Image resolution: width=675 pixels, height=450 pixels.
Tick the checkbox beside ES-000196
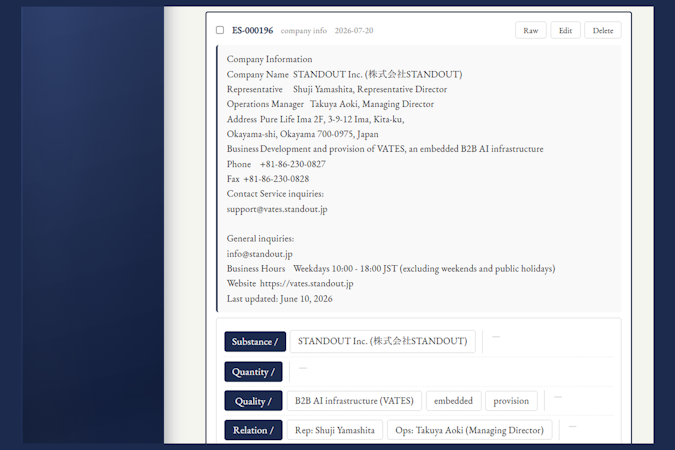(x=220, y=30)
